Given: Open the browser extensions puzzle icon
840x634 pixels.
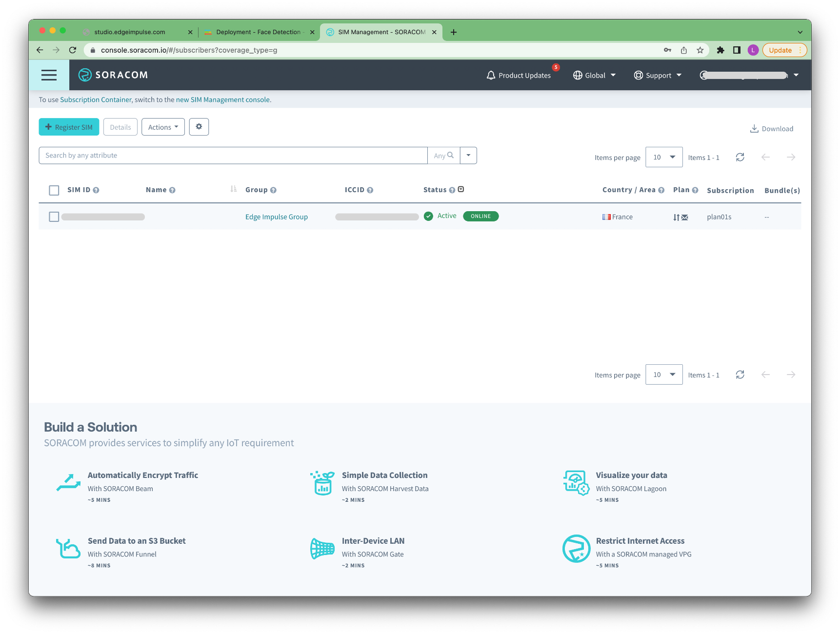Looking at the screenshot, I should tap(720, 50).
